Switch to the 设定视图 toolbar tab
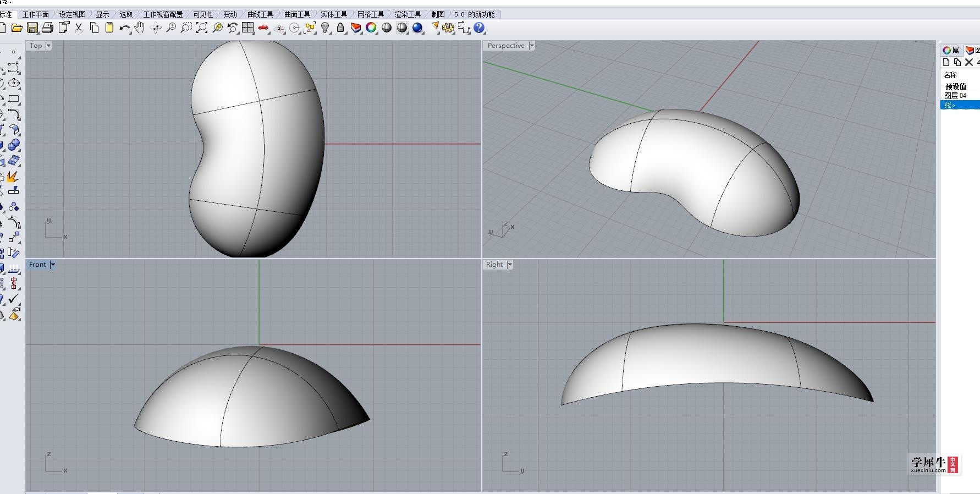This screenshot has height=494, width=980. [x=73, y=14]
